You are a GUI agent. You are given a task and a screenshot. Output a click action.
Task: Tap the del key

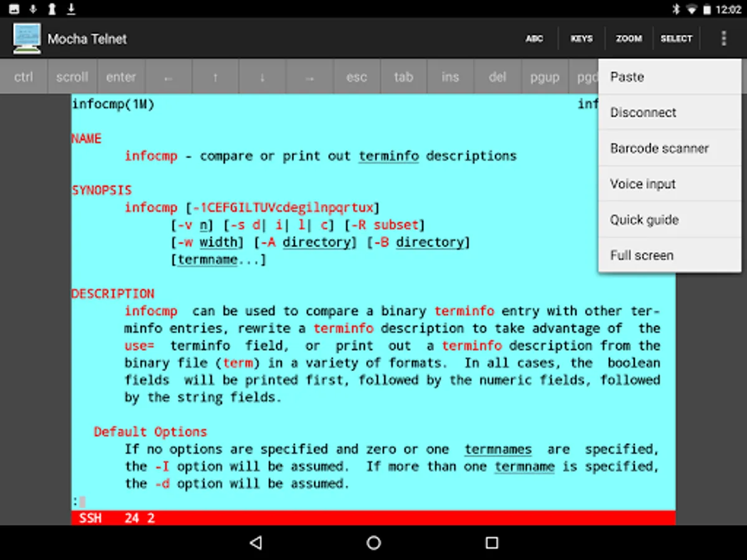point(497,77)
